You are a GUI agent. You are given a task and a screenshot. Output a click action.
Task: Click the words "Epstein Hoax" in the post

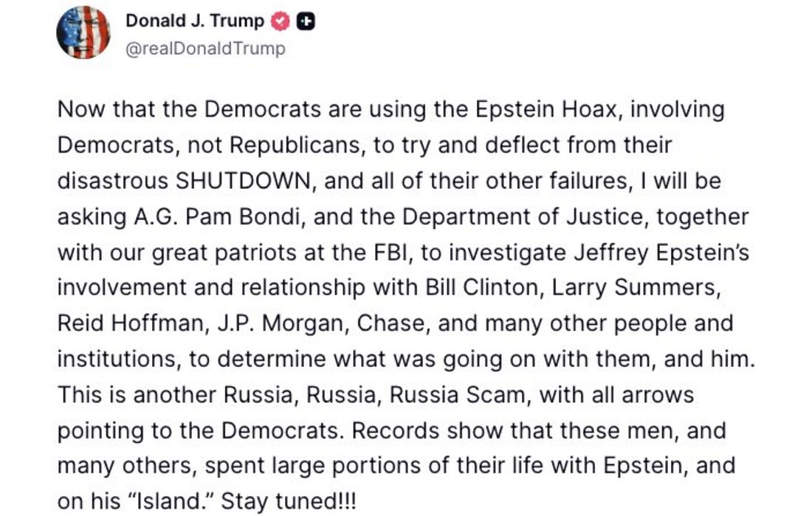pyautogui.click(x=535, y=110)
